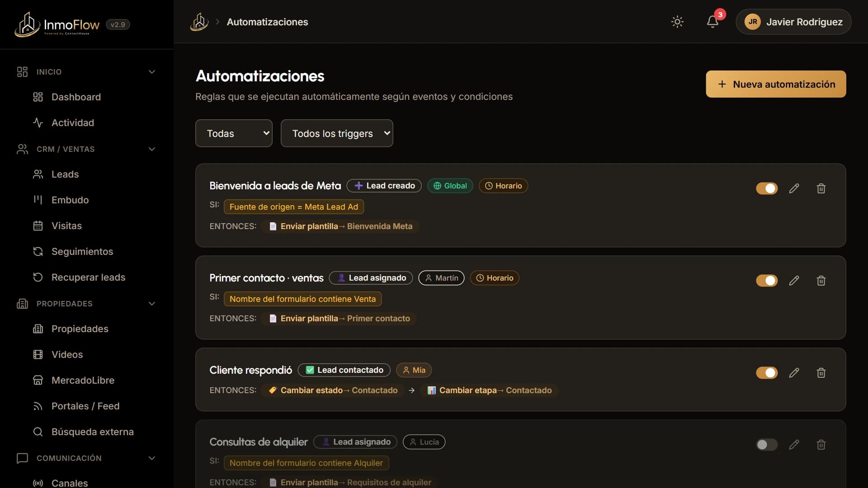Screen dimensions: 868x488
Task: Delete Primer contacto · ventas trash icon
Action: 821,281
